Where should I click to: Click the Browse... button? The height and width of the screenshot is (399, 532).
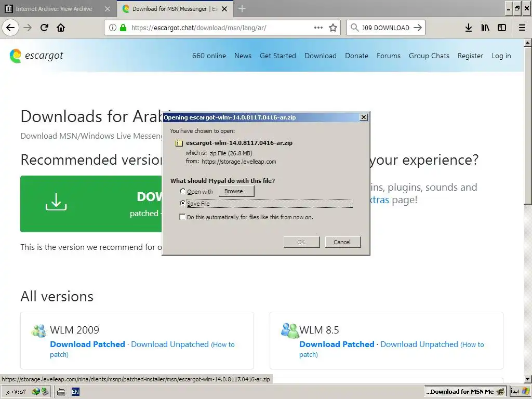click(236, 191)
